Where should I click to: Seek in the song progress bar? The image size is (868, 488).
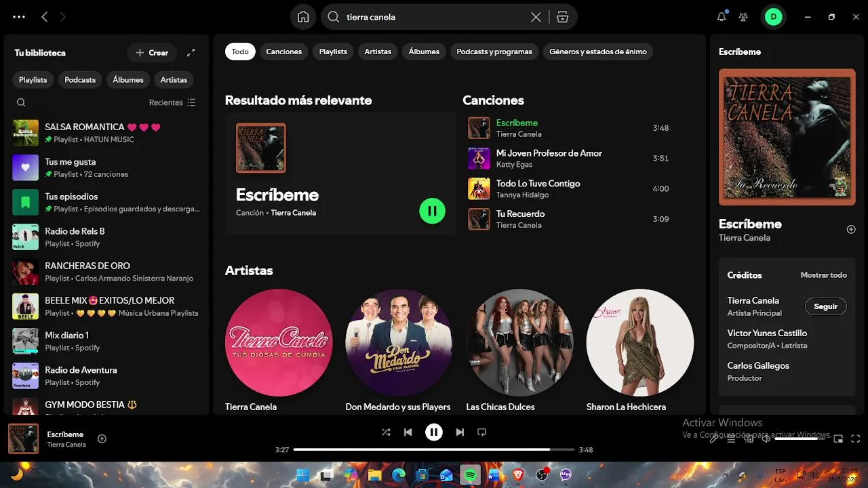pos(434,449)
